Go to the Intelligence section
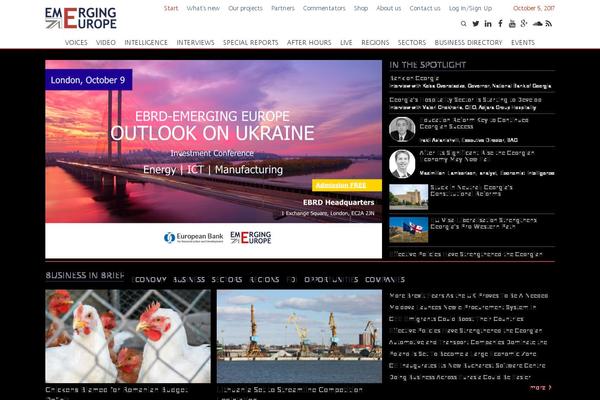 click(146, 42)
